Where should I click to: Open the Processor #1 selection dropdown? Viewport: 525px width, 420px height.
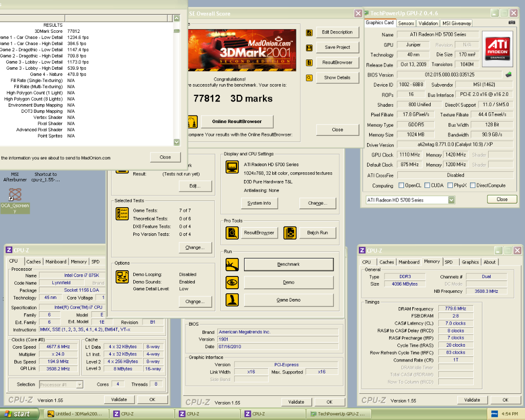point(79,384)
